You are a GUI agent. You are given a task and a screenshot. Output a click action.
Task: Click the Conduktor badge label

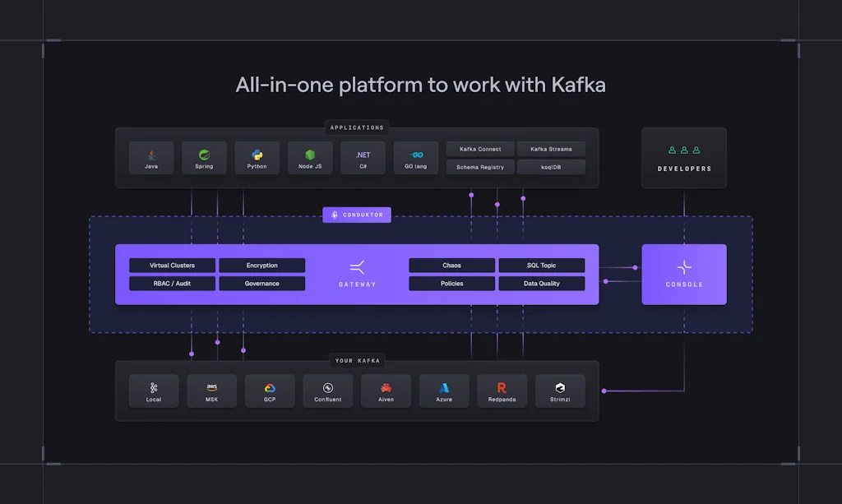point(357,215)
